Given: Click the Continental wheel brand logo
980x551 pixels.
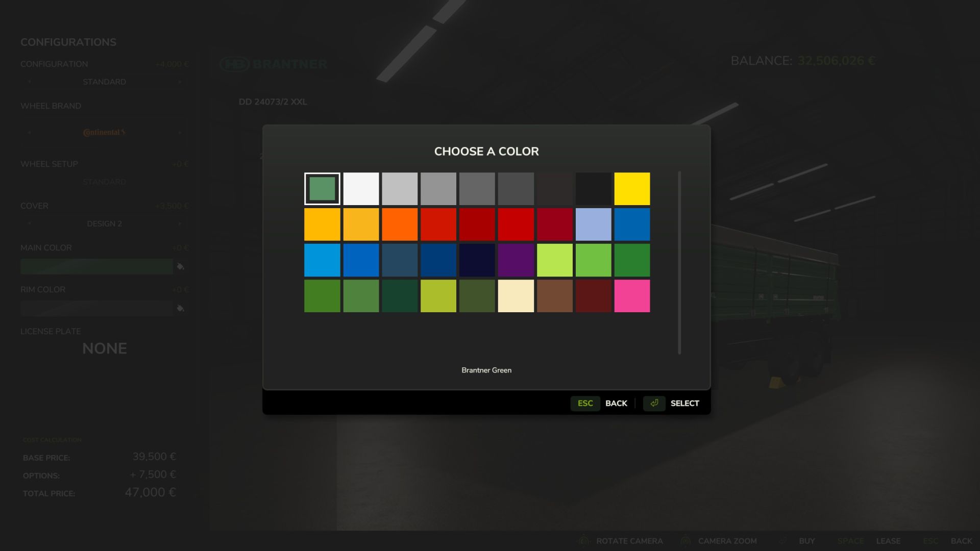Looking at the screenshot, I should (104, 132).
